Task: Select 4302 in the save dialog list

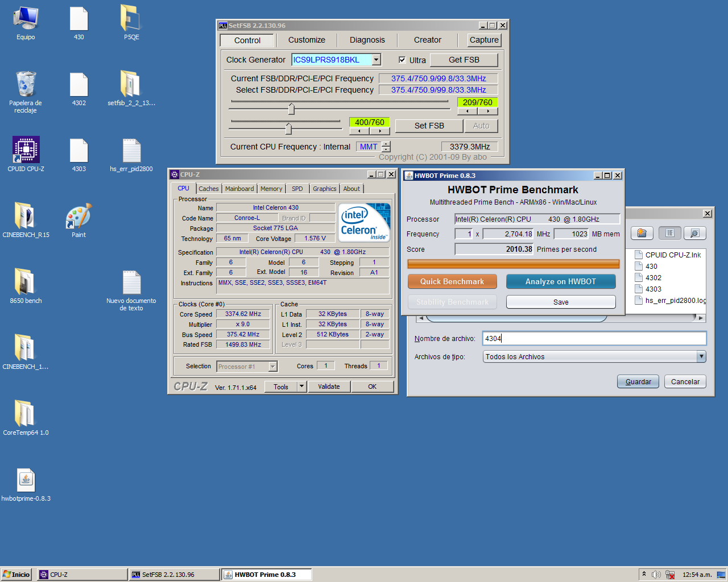Action: coord(648,277)
